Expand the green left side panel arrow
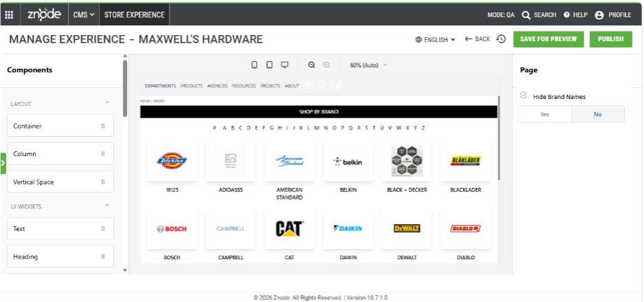Image resolution: width=644 pixels, height=302 pixels. [x=3, y=163]
